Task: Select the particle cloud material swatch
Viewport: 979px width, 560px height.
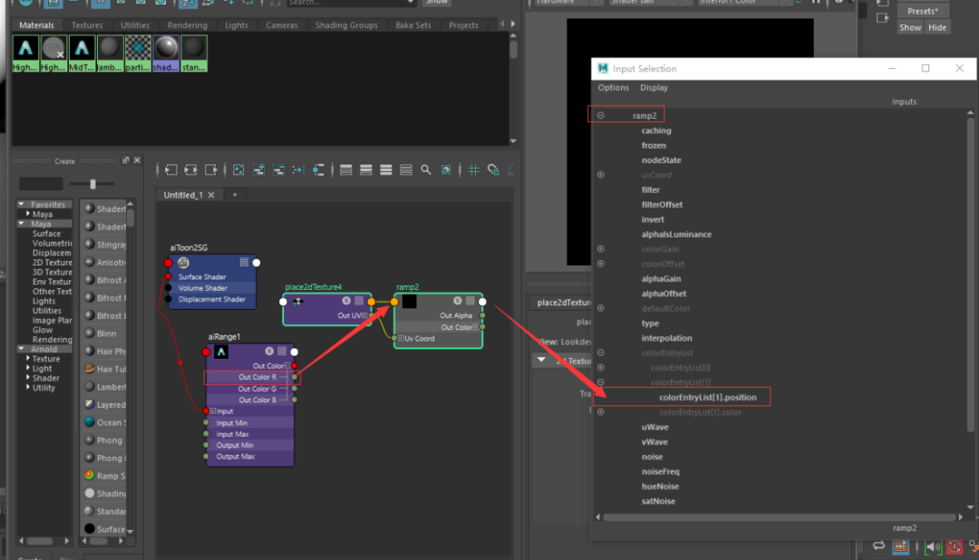Action: (x=138, y=53)
